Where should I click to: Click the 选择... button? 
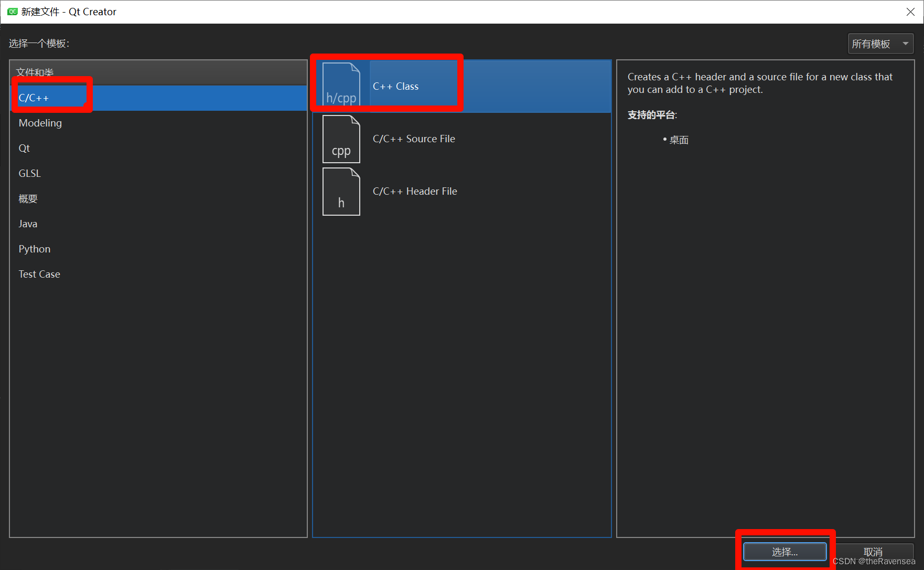coord(785,552)
